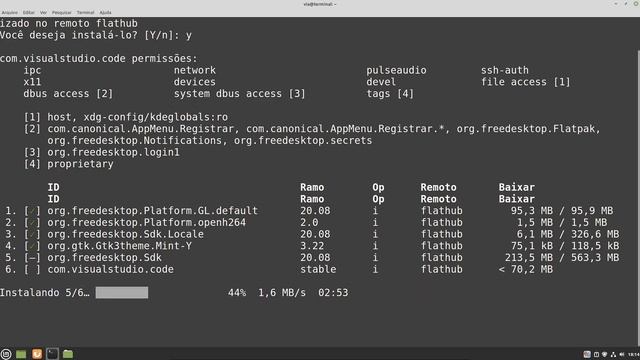This screenshot has width=640, height=360.
Task: Click the check mark on org.freedesktop.Platform.openh264 row
Action: coord(32,223)
